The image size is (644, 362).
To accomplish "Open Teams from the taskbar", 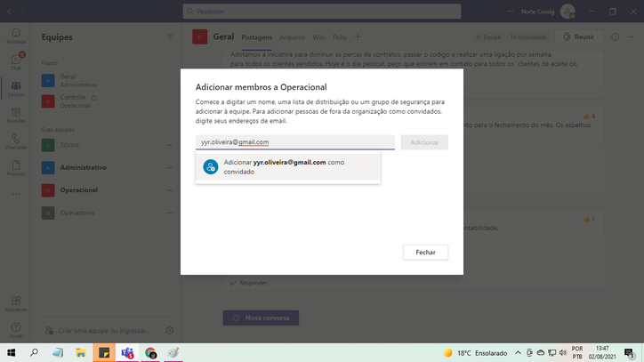I will [x=127, y=352].
